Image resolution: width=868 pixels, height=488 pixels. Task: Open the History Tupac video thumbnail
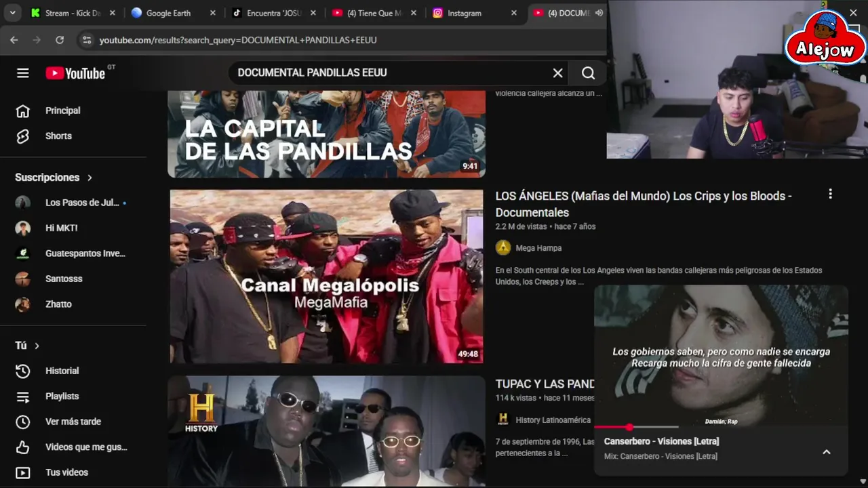coord(326,431)
